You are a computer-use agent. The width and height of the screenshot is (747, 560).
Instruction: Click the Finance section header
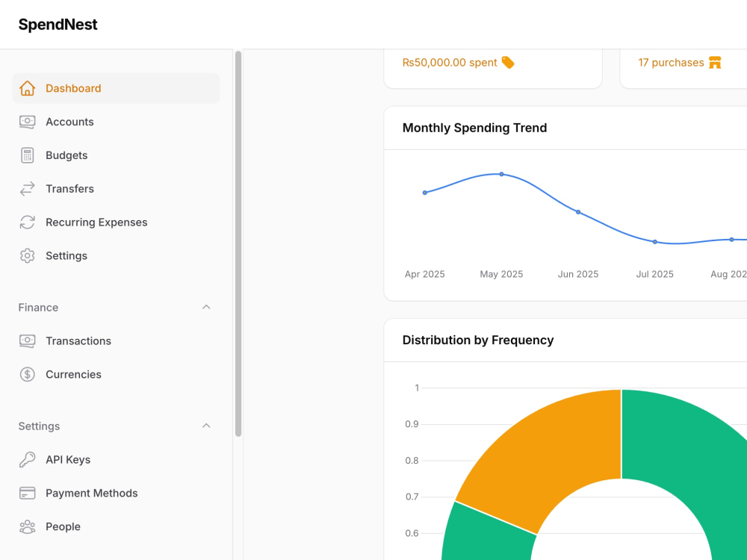click(x=38, y=308)
